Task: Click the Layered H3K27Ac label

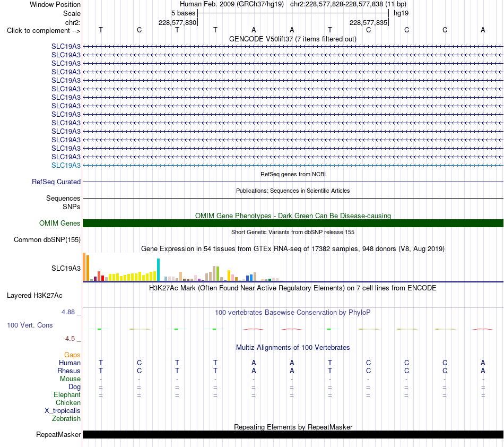Action: (x=34, y=296)
